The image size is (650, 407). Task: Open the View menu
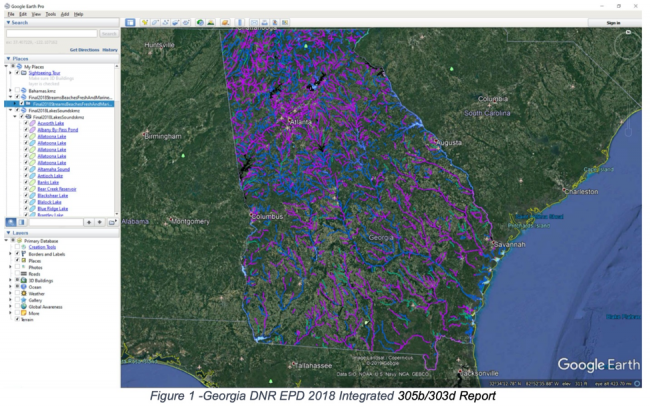click(36, 14)
